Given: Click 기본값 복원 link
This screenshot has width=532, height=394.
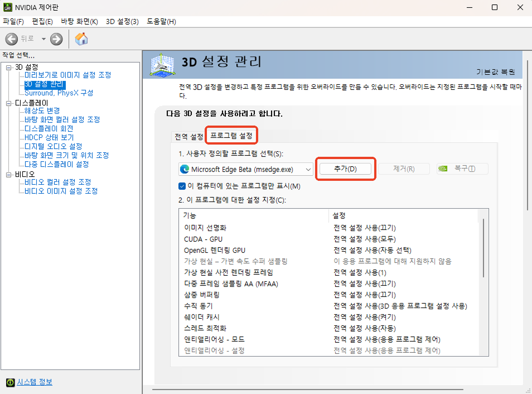Looking at the screenshot, I should click(x=495, y=72).
